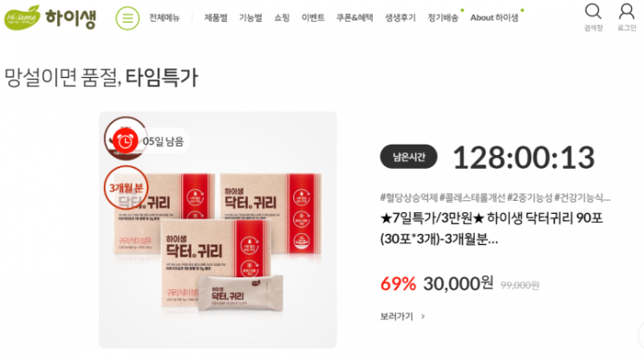Click the #혈당상승억제 hashtag line
This screenshot has width=644, height=356.
(x=495, y=197)
